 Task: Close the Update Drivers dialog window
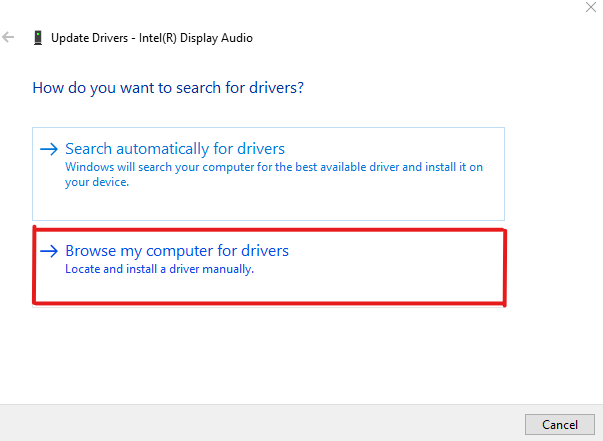coord(589,8)
